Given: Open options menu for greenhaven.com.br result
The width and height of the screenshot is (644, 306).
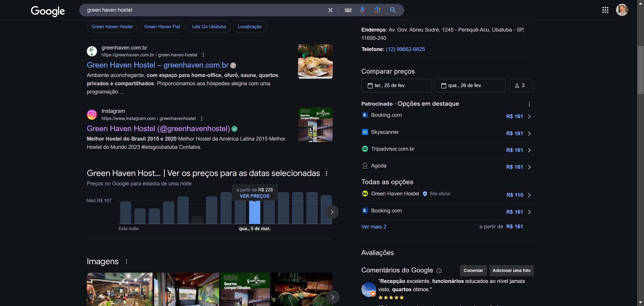Looking at the screenshot, I should tap(203, 55).
